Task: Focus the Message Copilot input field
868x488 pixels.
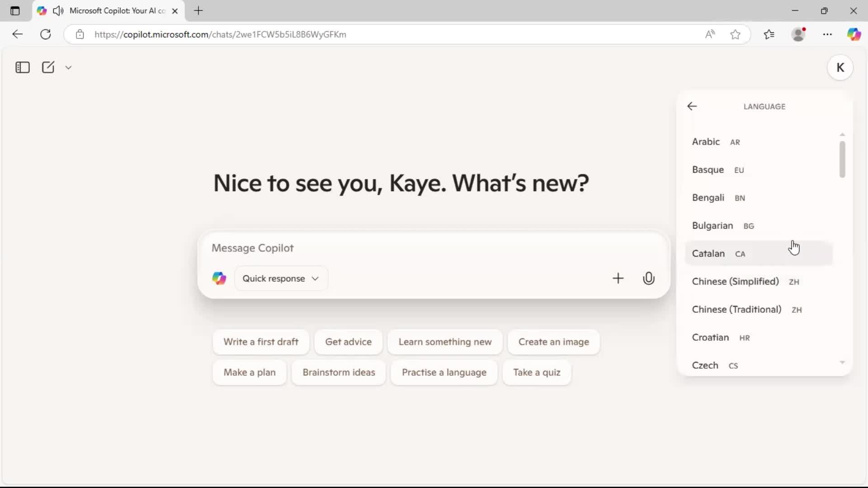Action: 433,248
